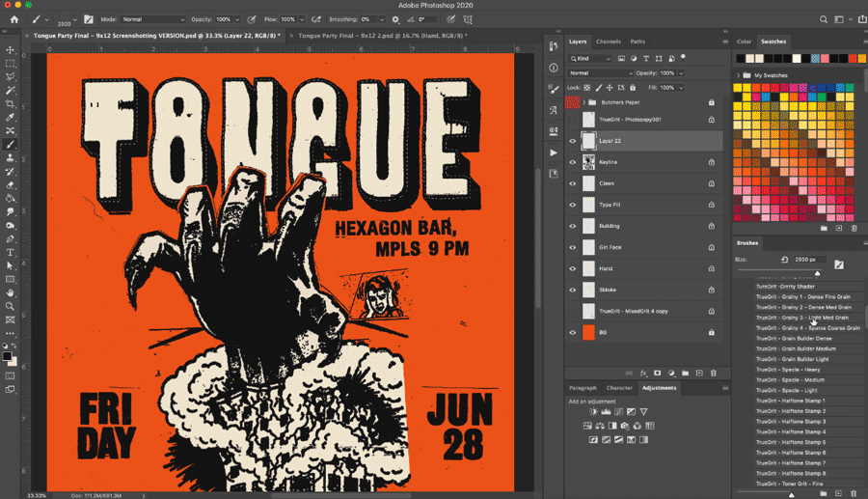Viewport: 868px width, 499px height.
Task: Hide the Claws layer
Action: coord(573,183)
